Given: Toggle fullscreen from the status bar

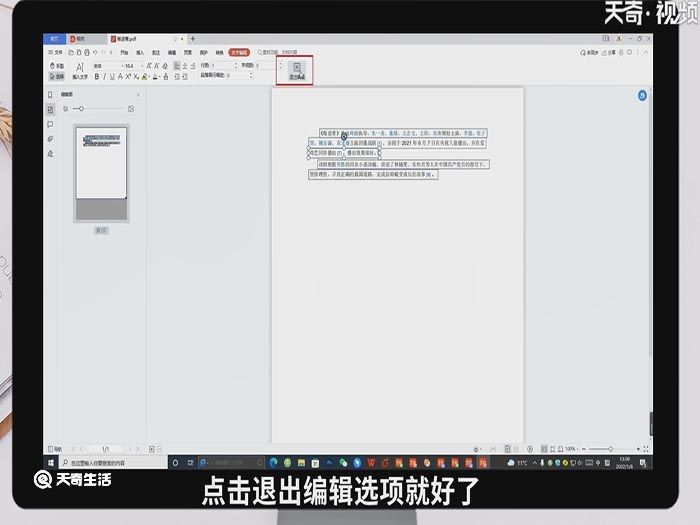Looking at the screenshot, I should [x=646, y=449].
